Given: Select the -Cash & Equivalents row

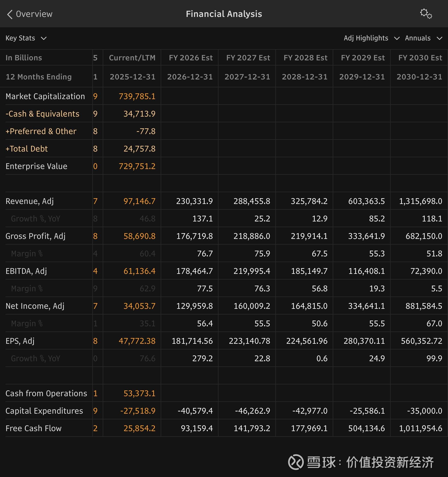Looking at the screenshot, I should [x=42, y=114].
